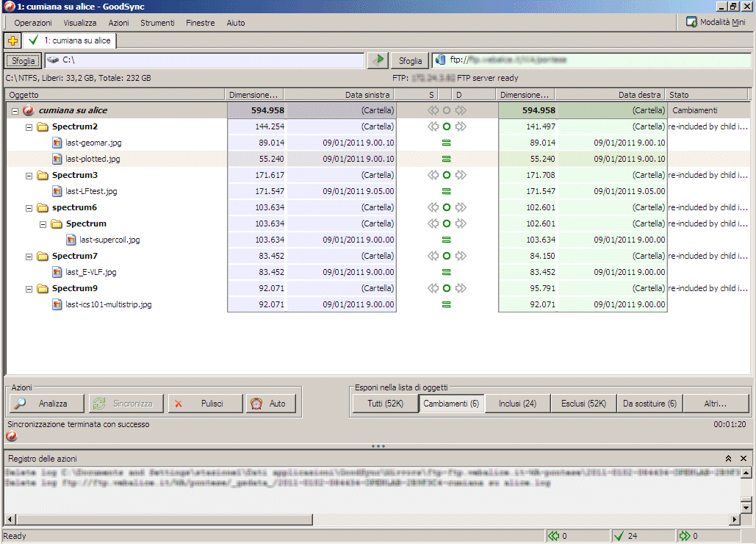This screenshot has width=756, height=544.
Task: Toggle the do-not-copy circle for Spectrum2
Action: (x=447, y=127)
